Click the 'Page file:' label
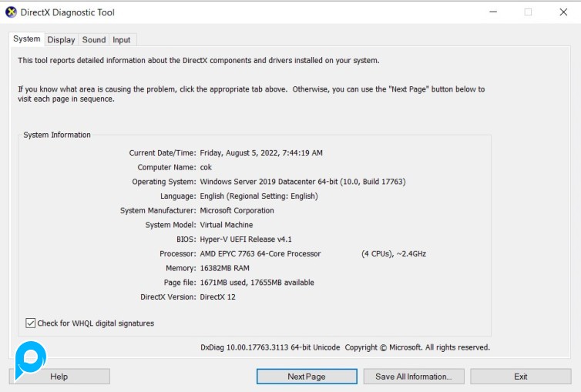The height and width of the screenshot is (392, 581). [180, 283]
